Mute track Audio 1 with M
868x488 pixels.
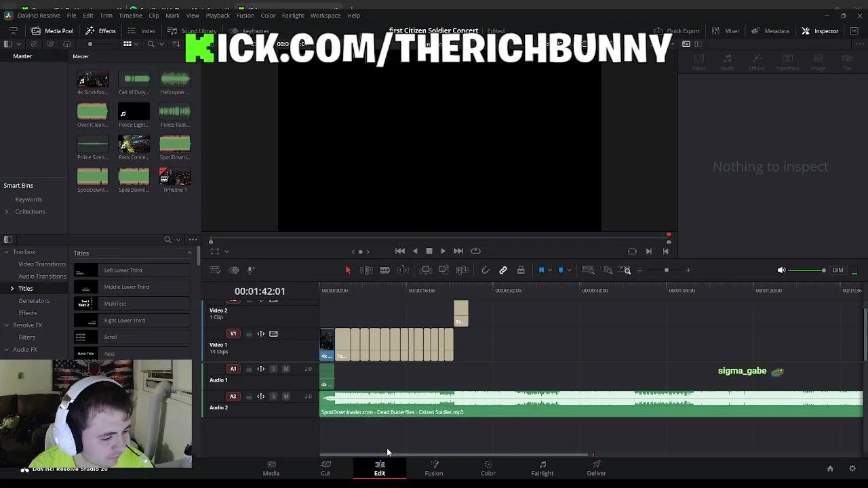286,369
